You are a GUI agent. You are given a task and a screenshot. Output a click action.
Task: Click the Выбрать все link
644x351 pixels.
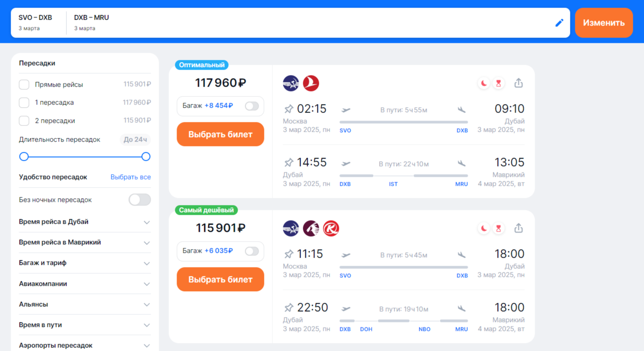[x=131, y=177]
